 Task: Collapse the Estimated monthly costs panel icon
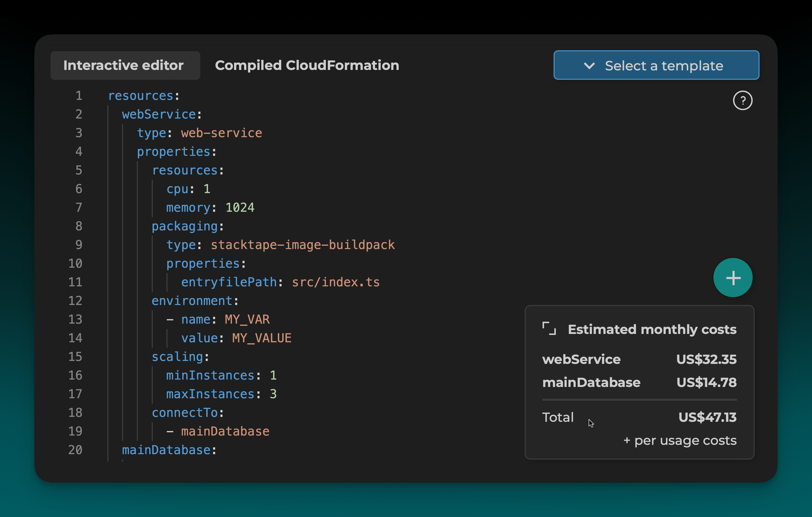(549, 328)
